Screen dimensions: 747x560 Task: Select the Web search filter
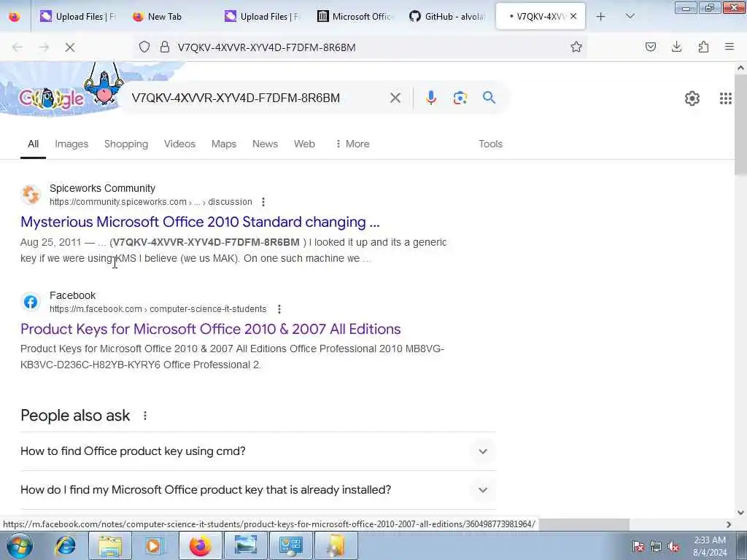tap(304, 144)
